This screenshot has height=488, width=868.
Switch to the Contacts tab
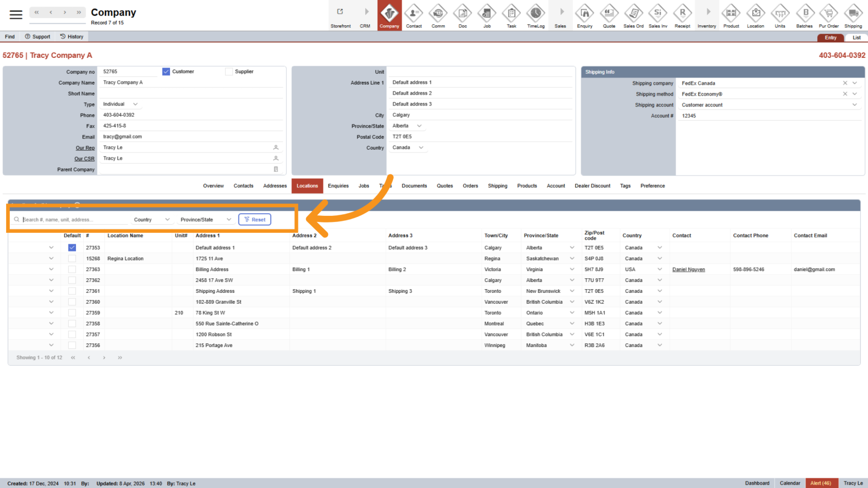(x=243, y=186)
